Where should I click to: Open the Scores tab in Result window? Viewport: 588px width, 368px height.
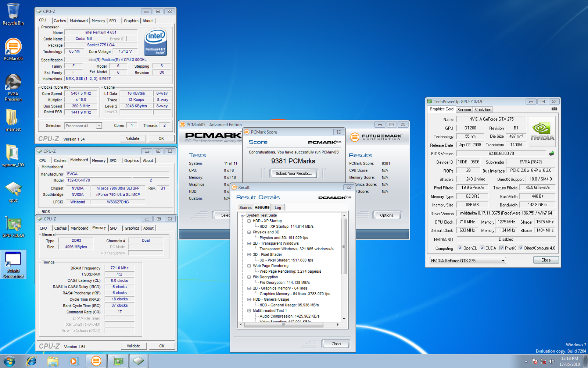click(x=245, y=208)
